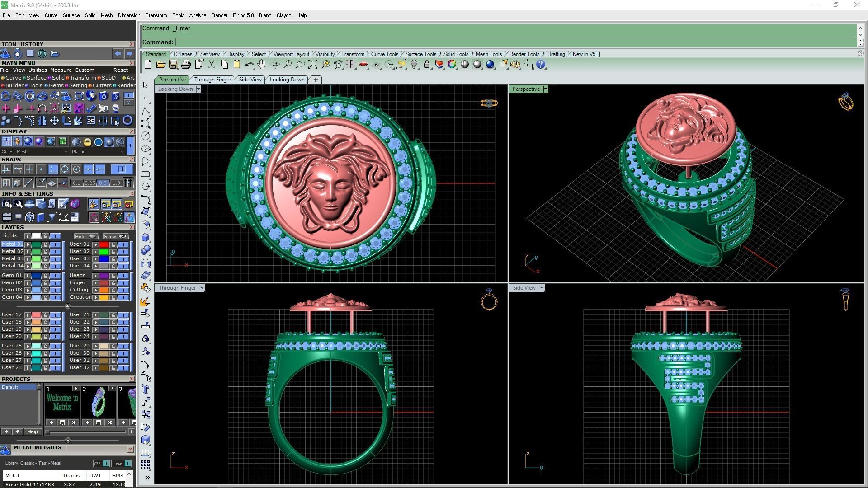Click the pink plus icon in Main Menu
868x488 pixels.
[6, 108]
